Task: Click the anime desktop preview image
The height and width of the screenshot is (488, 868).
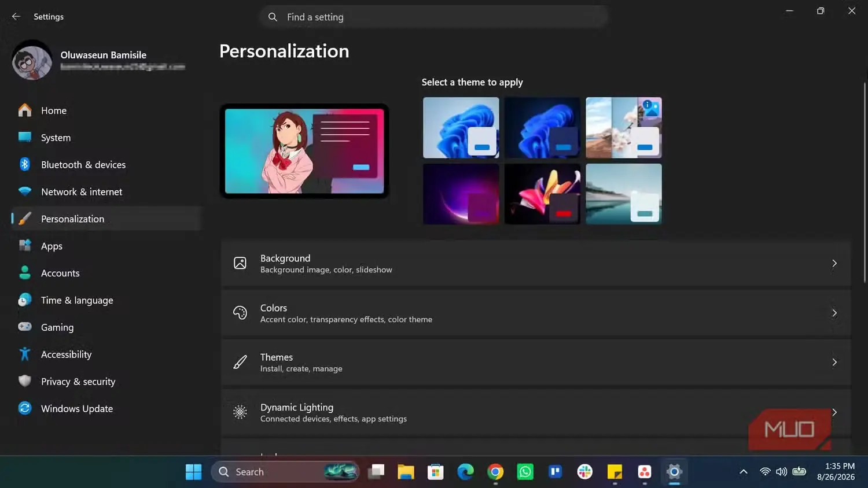Action: tap(304, 151)
